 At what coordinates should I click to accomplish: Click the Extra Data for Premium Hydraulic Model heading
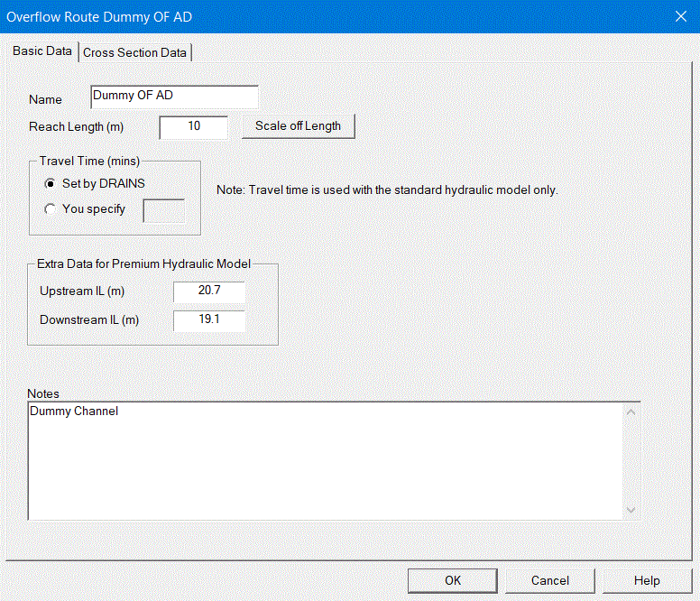pos(143,264)
